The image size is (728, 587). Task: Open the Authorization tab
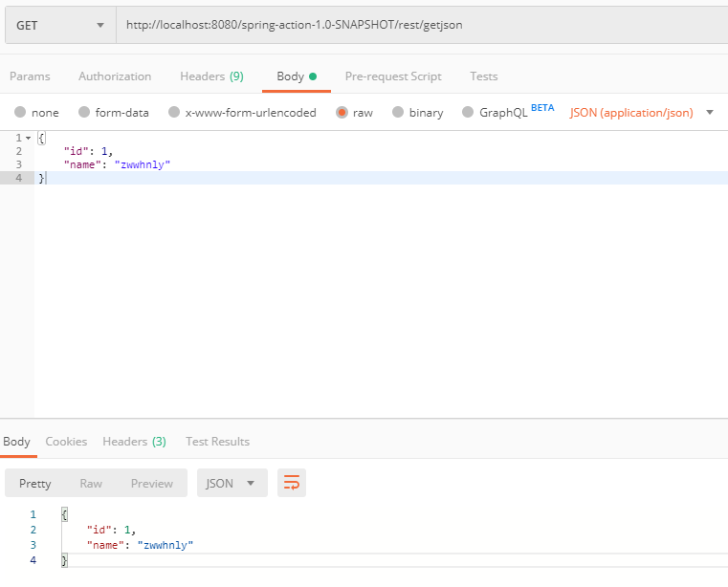[115, 76]
